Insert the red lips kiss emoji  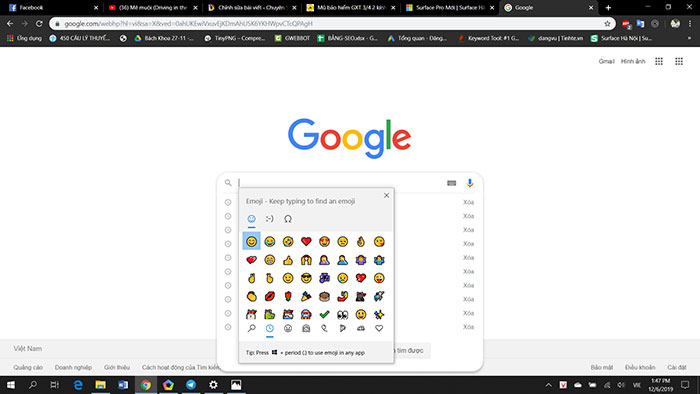coord(270,296)
